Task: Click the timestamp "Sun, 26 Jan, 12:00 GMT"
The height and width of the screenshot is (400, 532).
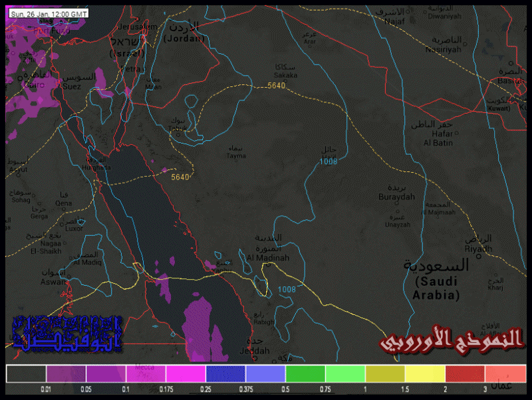Action: (x=49, y=14)
